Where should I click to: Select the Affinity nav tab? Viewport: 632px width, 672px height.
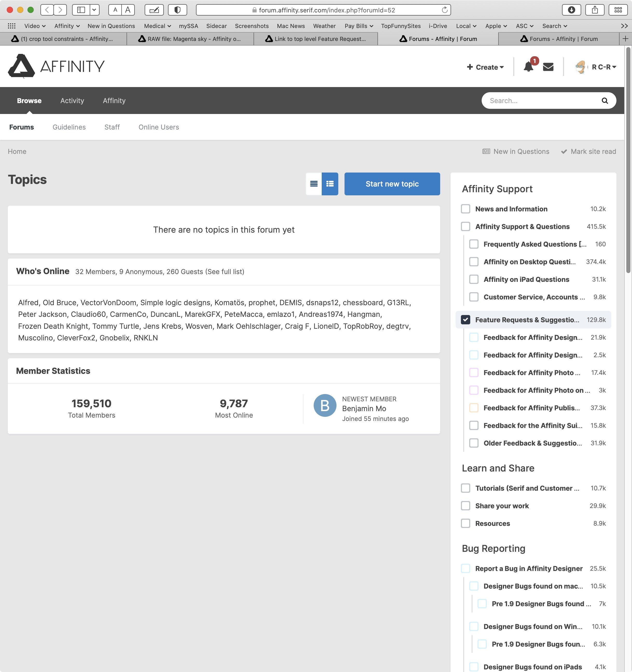(114, 101)
